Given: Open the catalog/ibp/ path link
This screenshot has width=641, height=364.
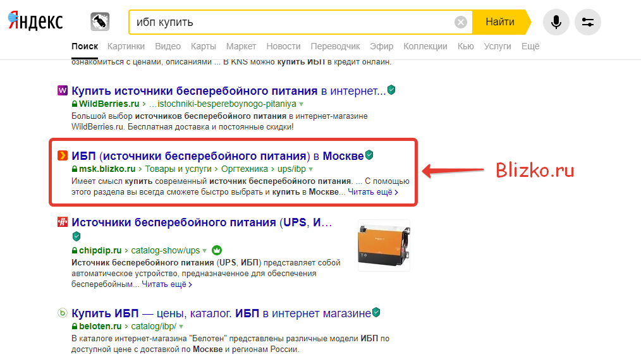Looking at the screenshot, I should pos(154,326).
